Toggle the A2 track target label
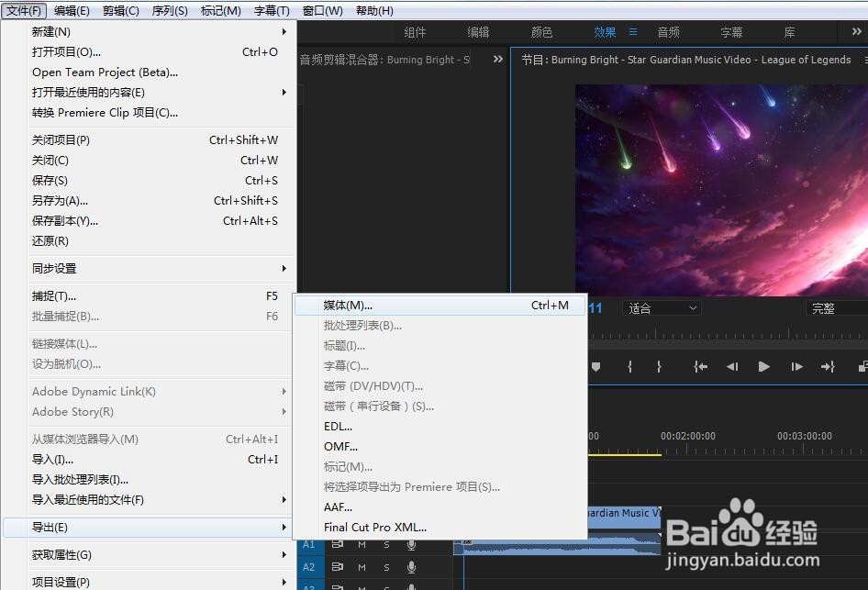 point(309,567)
